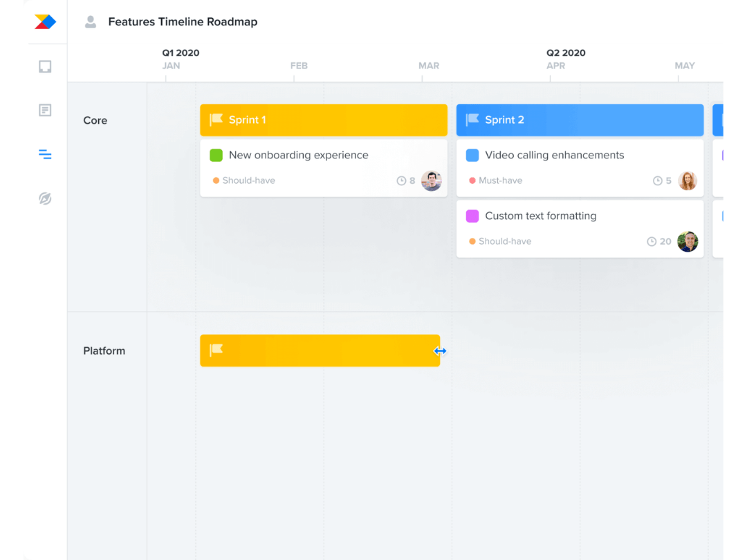
Task: Toggle the Must-have priority indicator
Action: [471, 180]
